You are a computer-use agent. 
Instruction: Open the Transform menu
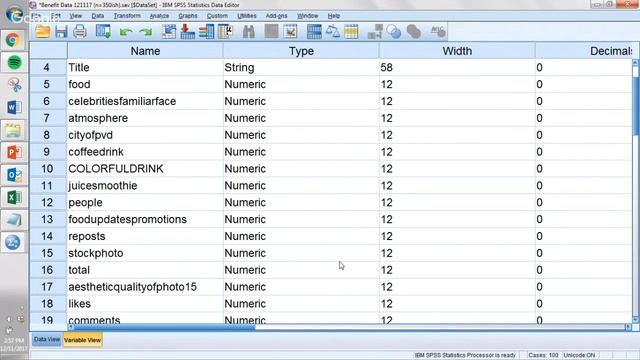127,16
